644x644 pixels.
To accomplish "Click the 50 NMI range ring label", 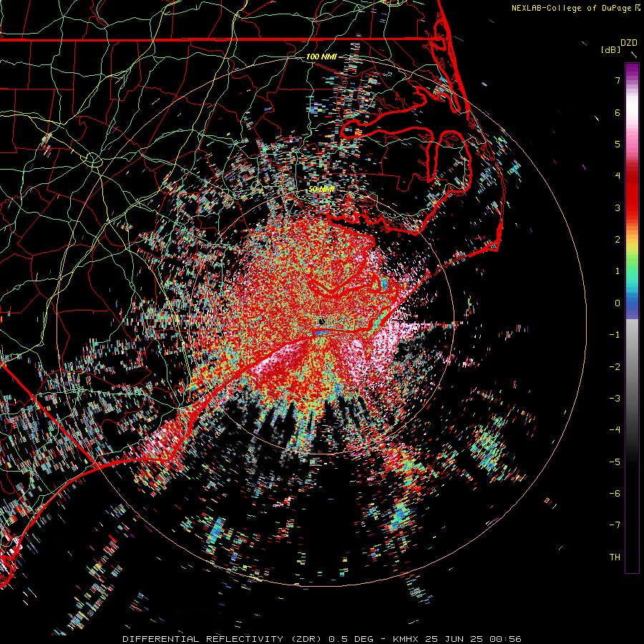I will click(x=321, y=189).
